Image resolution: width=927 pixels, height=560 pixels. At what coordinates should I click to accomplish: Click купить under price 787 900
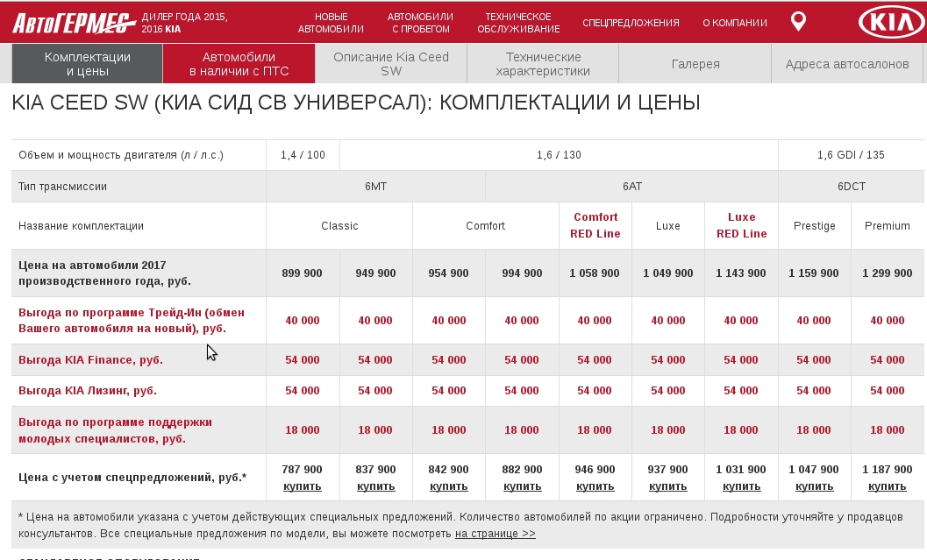pyautogui.click(x=302, y=486)
